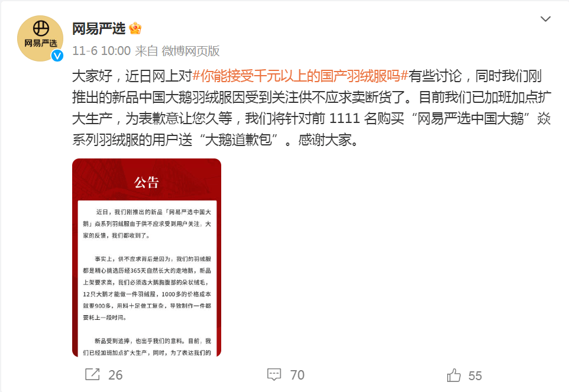The width and height of the screenshot is (569, 392).
Task: Click the repost count 26
Action: (x=115, y=375)
